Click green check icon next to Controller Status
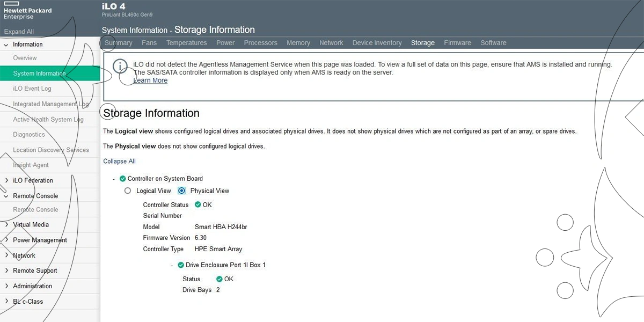The width and height of the screenshot is (644, 322). [198, 205]
